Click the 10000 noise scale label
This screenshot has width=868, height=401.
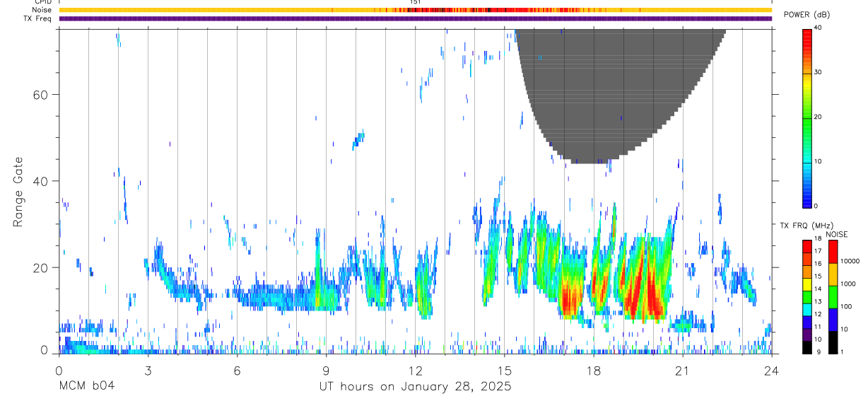point(849,261)
